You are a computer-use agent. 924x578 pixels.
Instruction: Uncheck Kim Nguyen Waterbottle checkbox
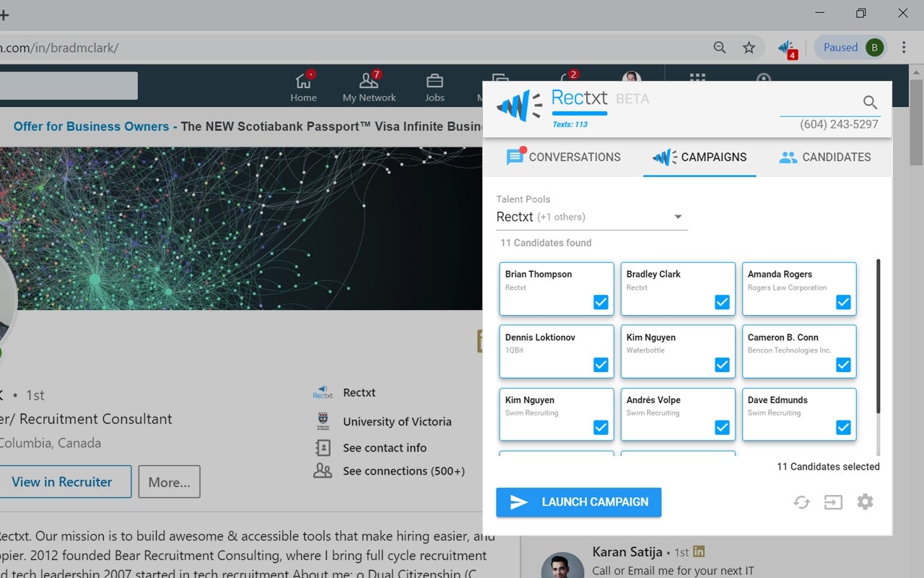pos(722,365)
